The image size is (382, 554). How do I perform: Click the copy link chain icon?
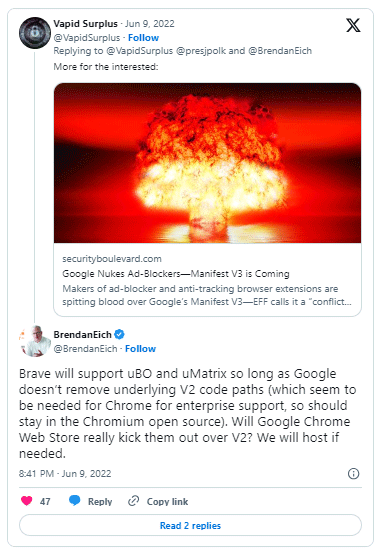pyautogui.click(x=133, y=501)
